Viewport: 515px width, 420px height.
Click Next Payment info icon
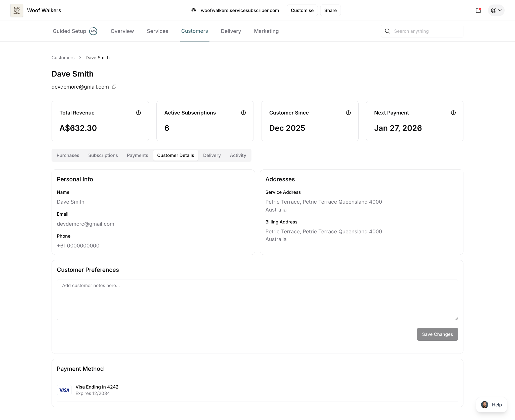coord(453,113)
